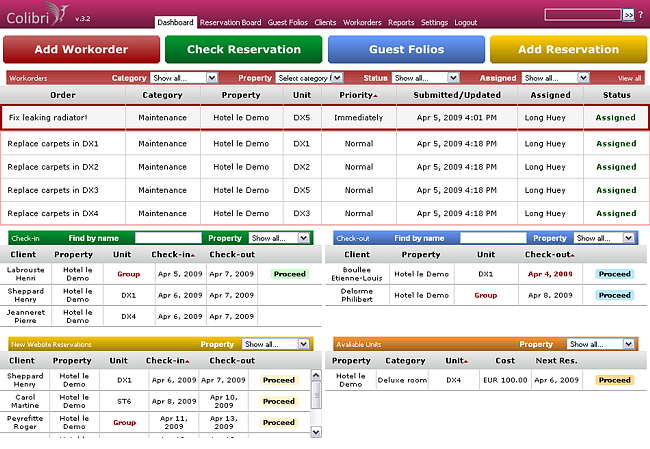This screenshot has width=650, height=449.
Task: Open the Workorders tab
Action: 362,22
